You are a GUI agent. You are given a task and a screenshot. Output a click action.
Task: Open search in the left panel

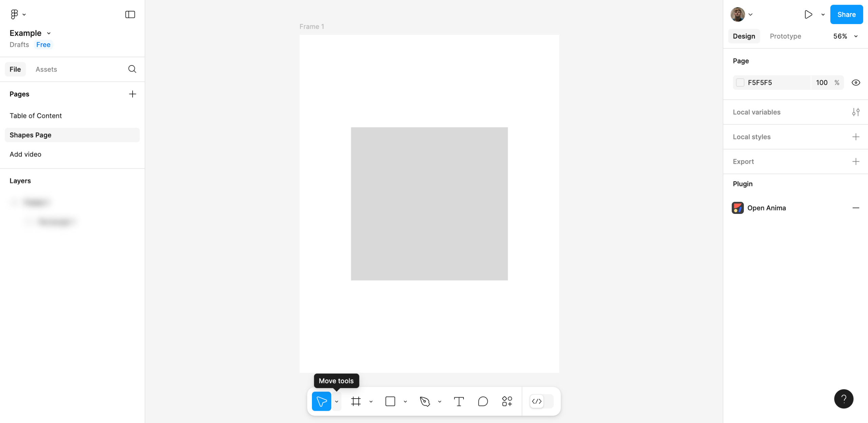coord(132,69)
